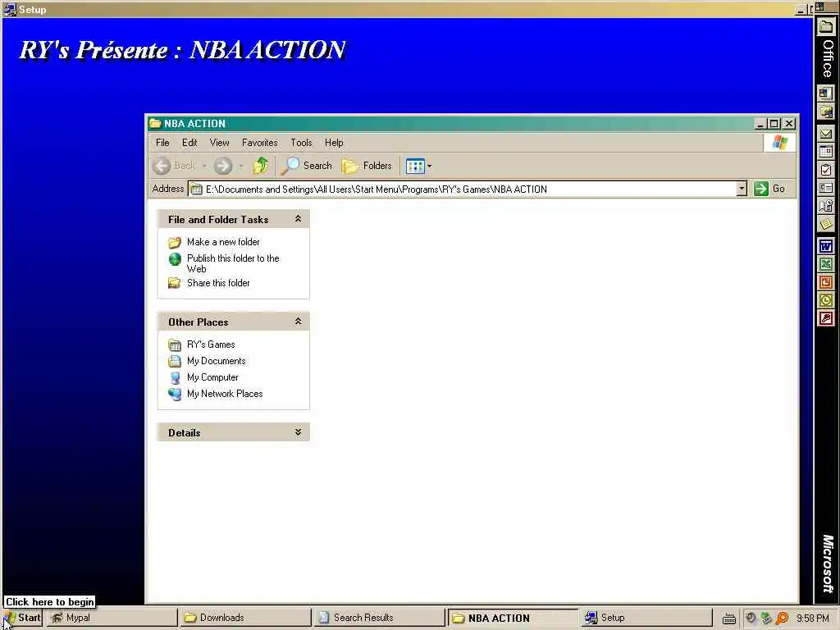Image resolution: width=840 pixels, height=630 pixels.
Task: Click the Go button
Action: 769,189
